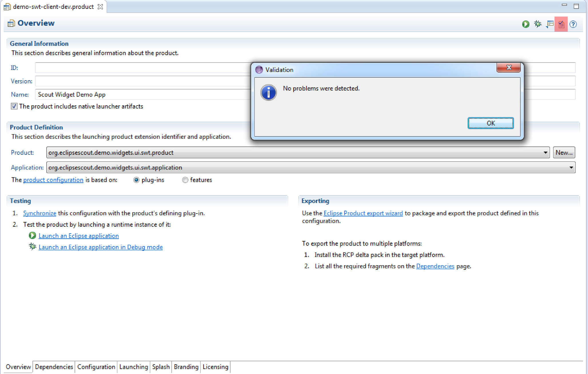Click into the ID input field
Image resolution: width=588 pixels, height=374 pixels.
point(143,68)
